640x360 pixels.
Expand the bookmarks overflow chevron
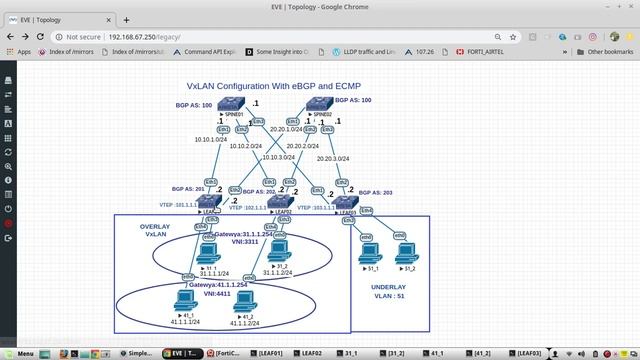pyautogui.click(x=565, y=52)
